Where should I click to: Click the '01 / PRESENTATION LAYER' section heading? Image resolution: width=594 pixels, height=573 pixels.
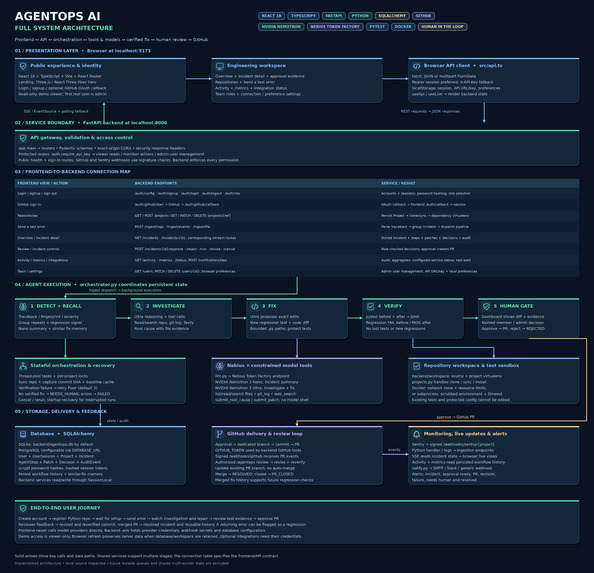(47, 51)
